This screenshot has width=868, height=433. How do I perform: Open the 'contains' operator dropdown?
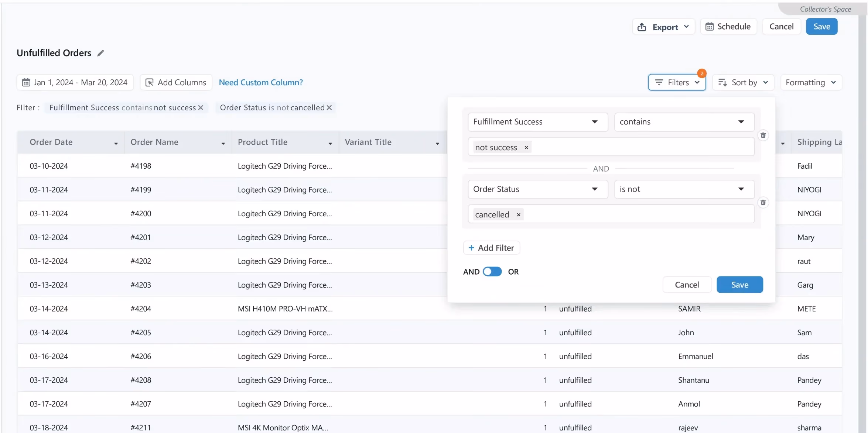pyautogui.click(x=684, y=122)
